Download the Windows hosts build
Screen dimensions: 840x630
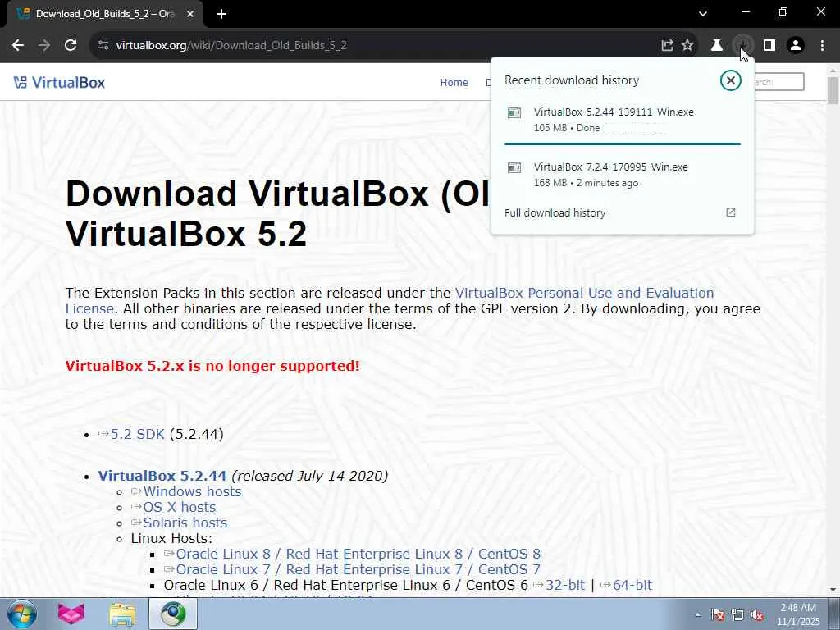click(192, 491)
